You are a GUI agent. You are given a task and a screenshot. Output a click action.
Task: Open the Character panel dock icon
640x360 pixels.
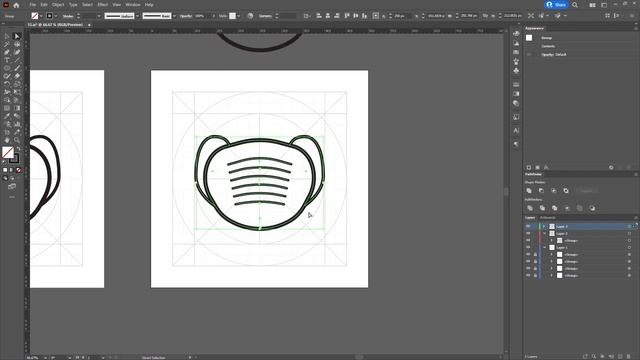[x=516, y=131]
